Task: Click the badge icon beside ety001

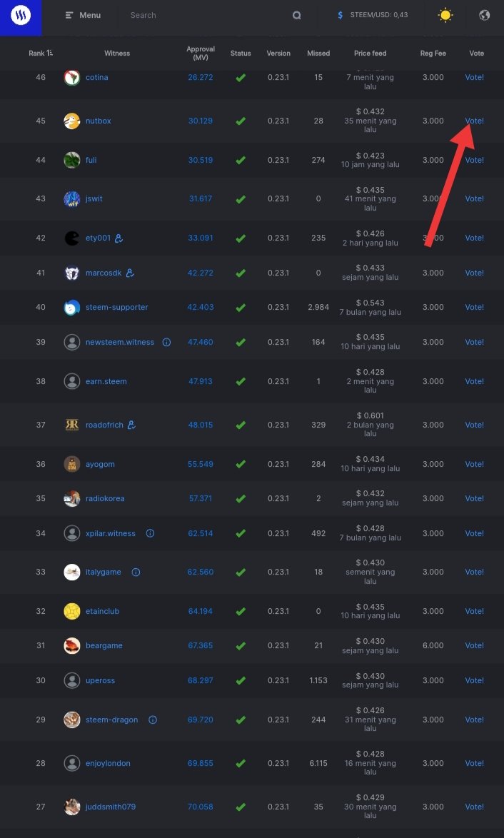Action: 119,238
